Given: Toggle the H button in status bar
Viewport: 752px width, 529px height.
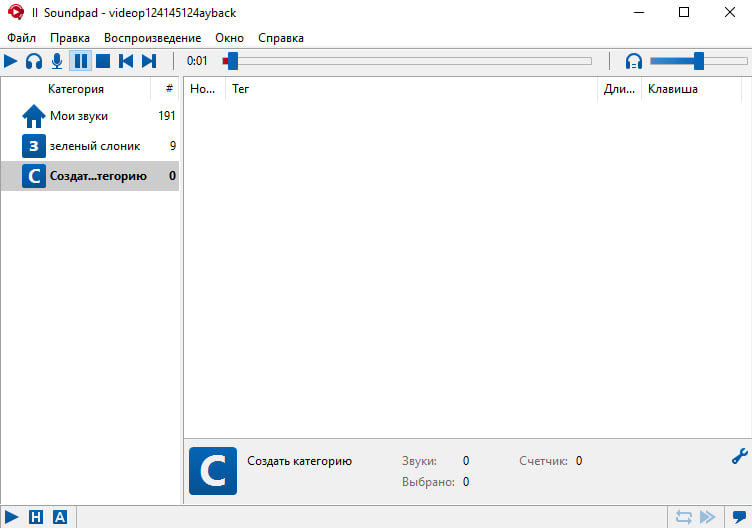Looking at the screenshot, I should [x=35, y=517].
